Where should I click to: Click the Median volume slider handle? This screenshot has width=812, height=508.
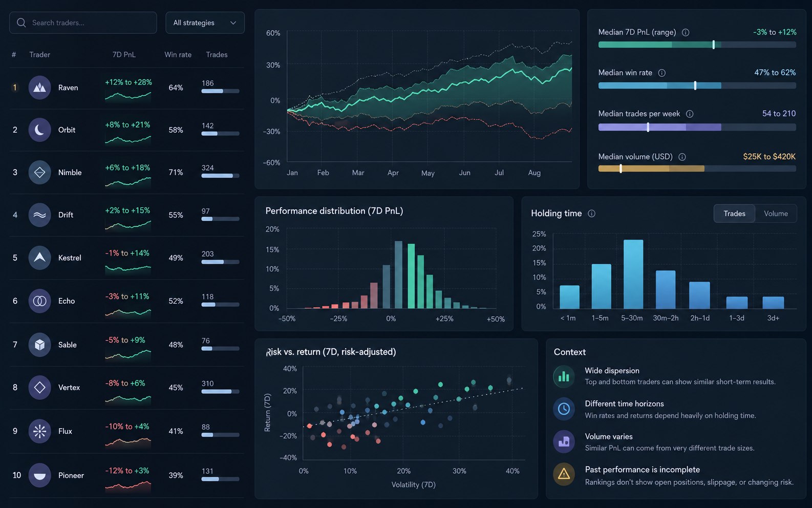pos(621,168)
